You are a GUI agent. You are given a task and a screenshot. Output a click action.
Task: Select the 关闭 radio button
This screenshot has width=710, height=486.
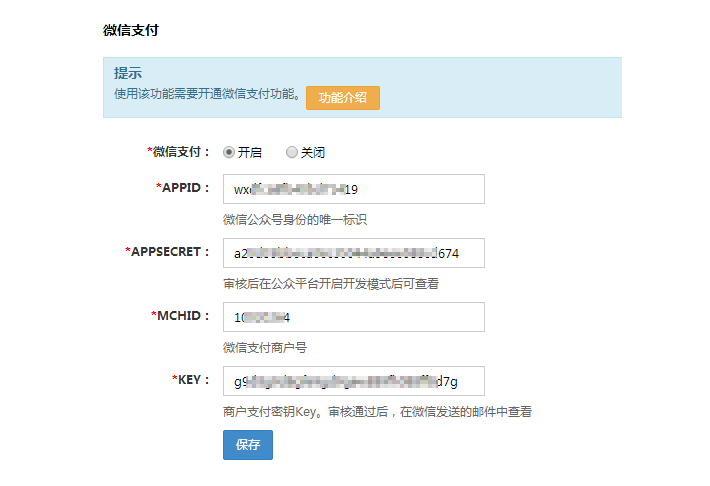click(292, 153)
